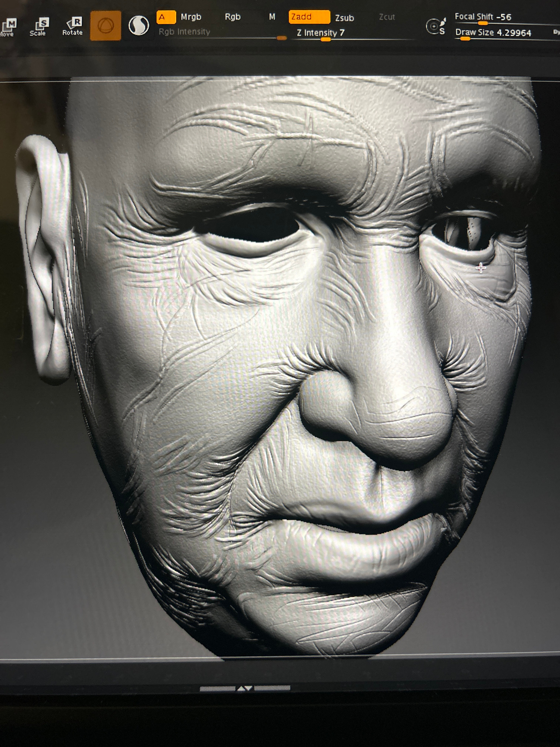Click the Zcut mode button
The height and width of the screenshot is (747, 560).
coord(387,17)
